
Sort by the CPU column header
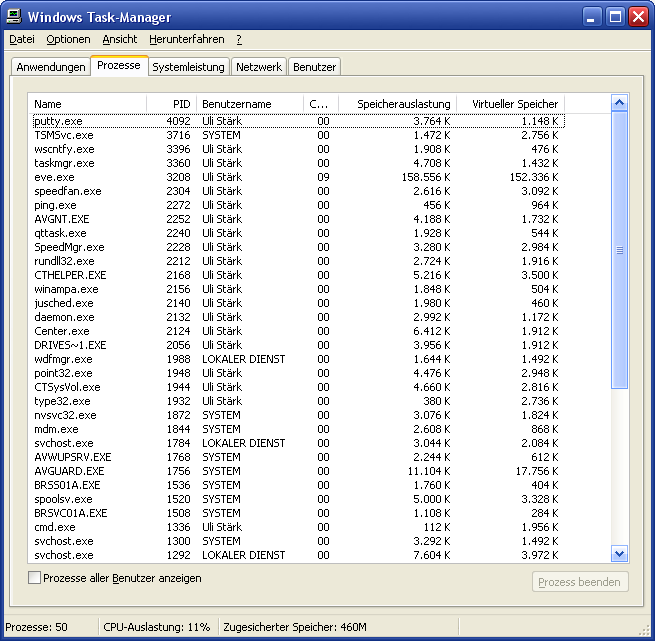tap(321, 104)
